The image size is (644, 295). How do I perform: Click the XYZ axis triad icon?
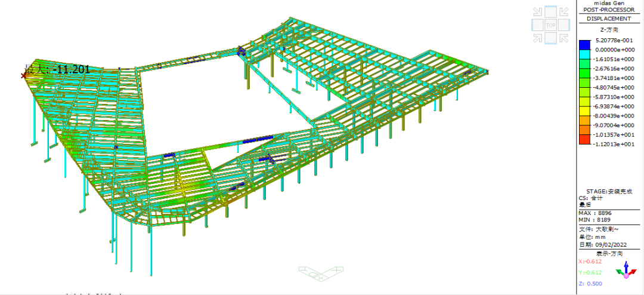pyautogui.click(x=626, y=270)
